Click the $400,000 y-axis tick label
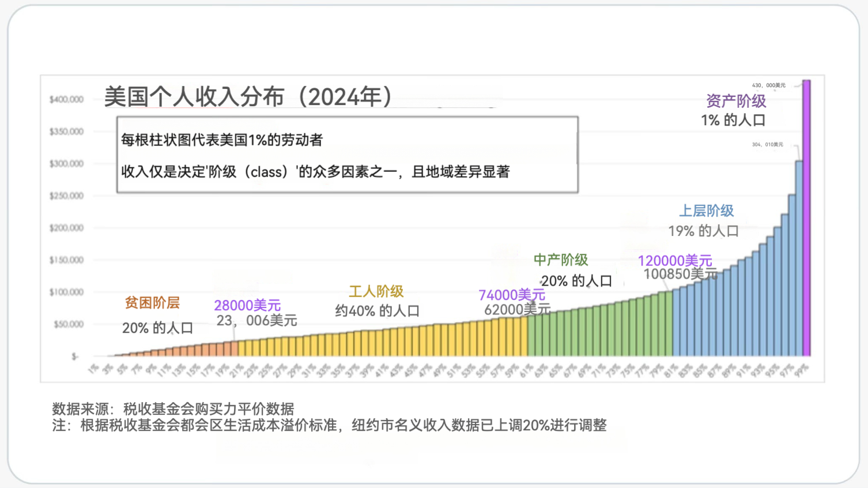 pos(66,100)
